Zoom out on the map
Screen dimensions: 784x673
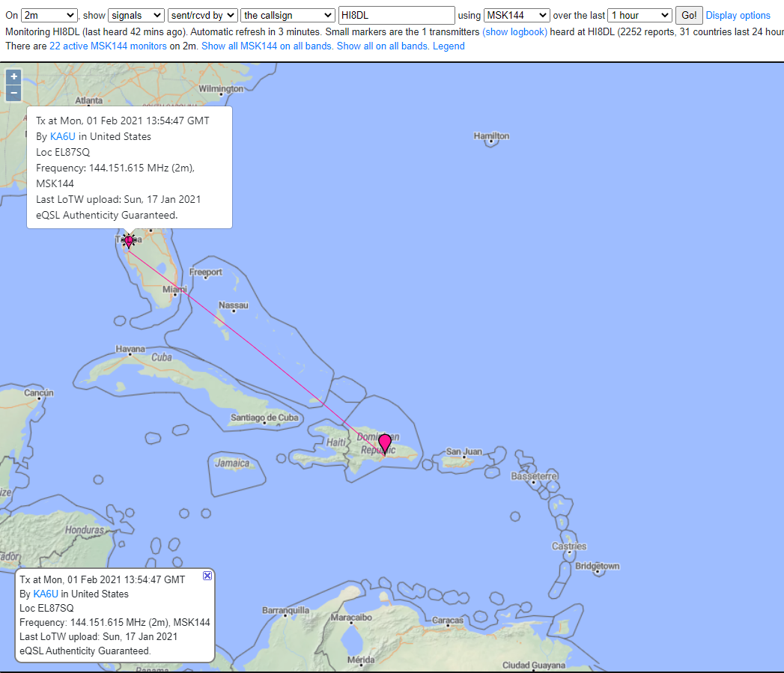(x=13, y=94)
